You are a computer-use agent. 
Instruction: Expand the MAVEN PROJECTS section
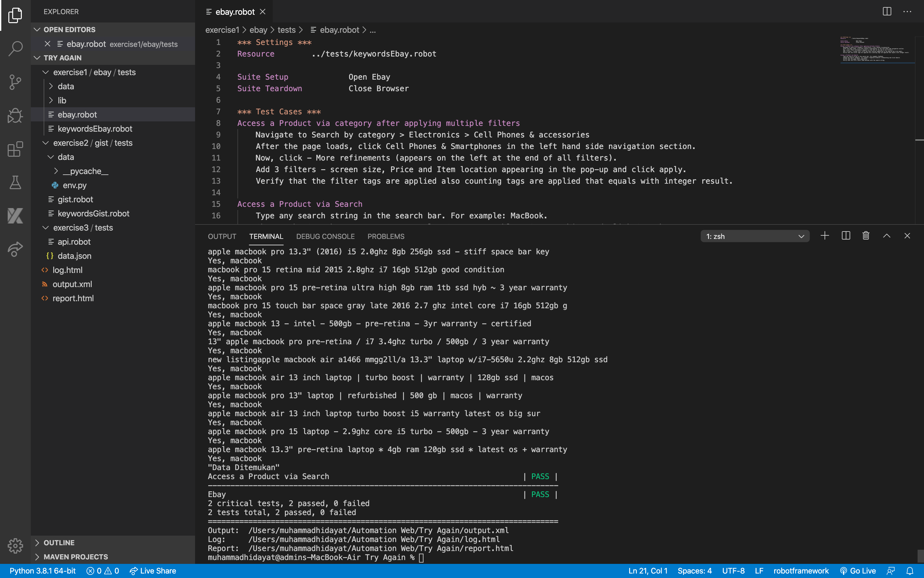tap(113, 556)
